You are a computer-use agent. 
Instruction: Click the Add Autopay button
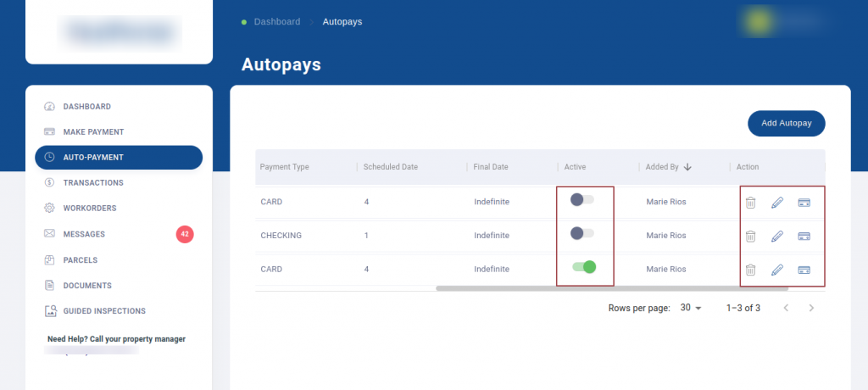(786, 124)
